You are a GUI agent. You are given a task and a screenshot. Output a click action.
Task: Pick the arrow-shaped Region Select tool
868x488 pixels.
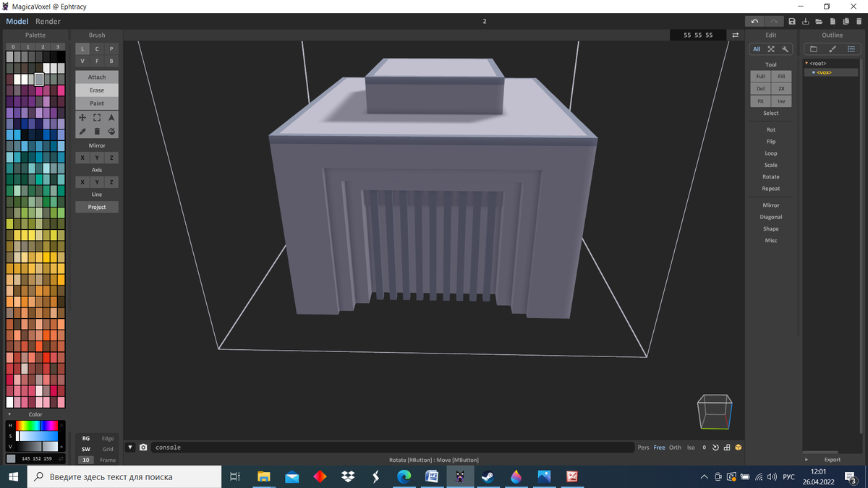coord(111,117)
